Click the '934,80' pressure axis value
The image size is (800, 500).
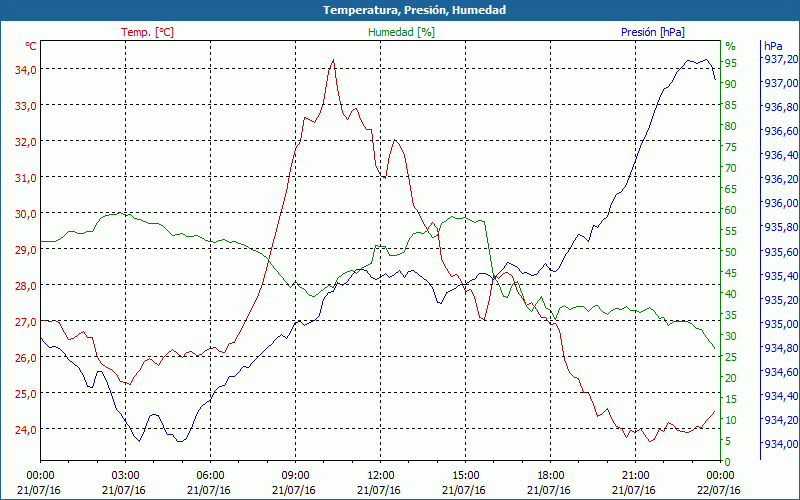click(781, 348)
